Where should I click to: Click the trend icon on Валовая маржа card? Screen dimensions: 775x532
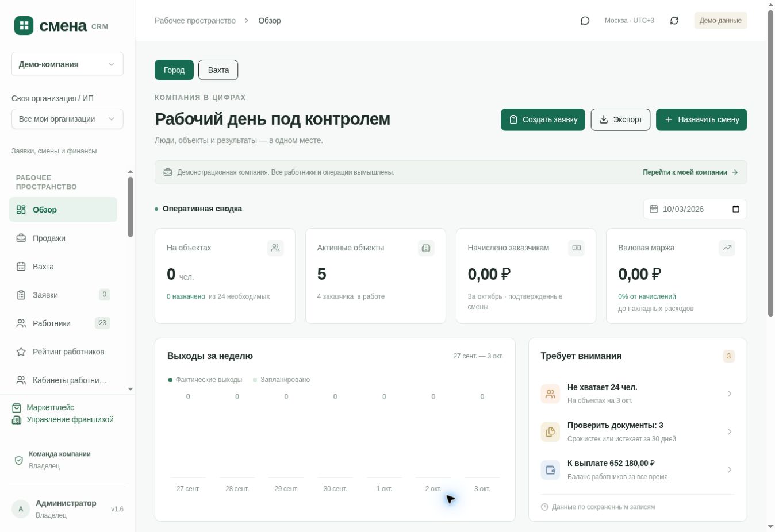pyautogui.click(x=727, y=248)
